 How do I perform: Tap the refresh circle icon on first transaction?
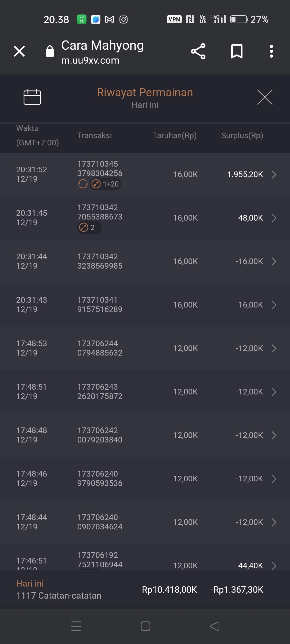83,184
